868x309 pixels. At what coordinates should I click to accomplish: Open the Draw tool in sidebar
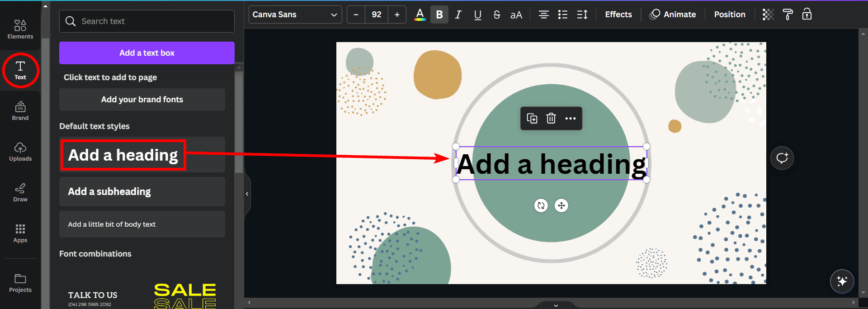(x=20, y=192)
